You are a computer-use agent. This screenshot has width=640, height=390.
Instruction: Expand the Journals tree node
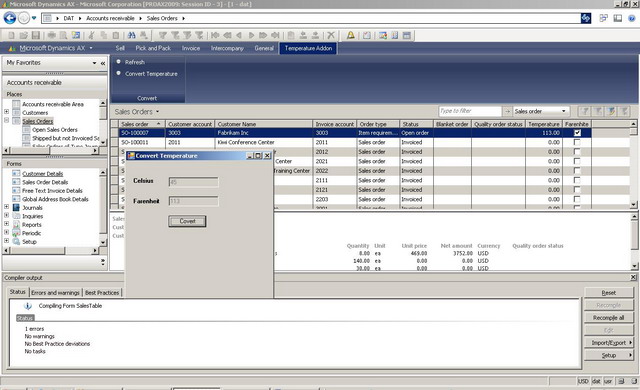(7, 207)
